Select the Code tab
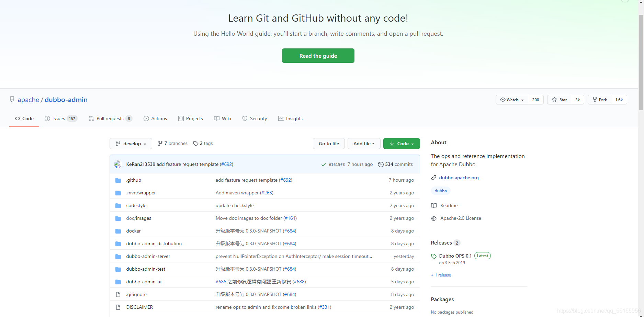Screen dimensions: 644x317 click(x=24, y=118)
